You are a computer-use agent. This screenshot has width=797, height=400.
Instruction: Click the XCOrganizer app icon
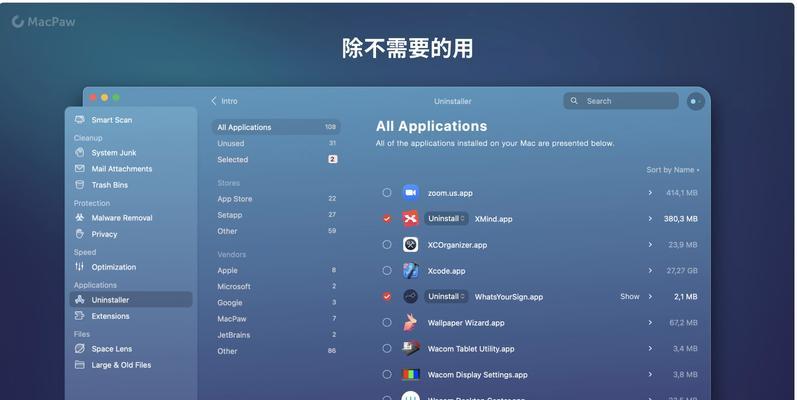pos(411,244)
